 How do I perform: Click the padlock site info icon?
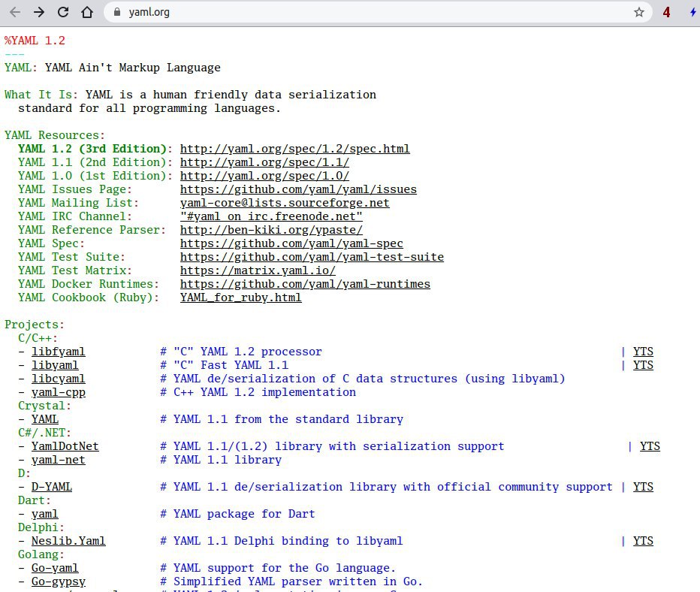click(117, 12)
